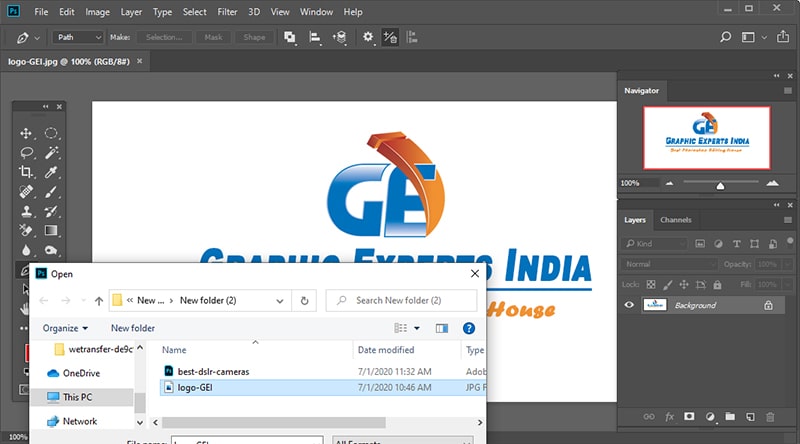Create a new layer from Layers panel
This screenshot has width=800, height=444.
(750, 417)
